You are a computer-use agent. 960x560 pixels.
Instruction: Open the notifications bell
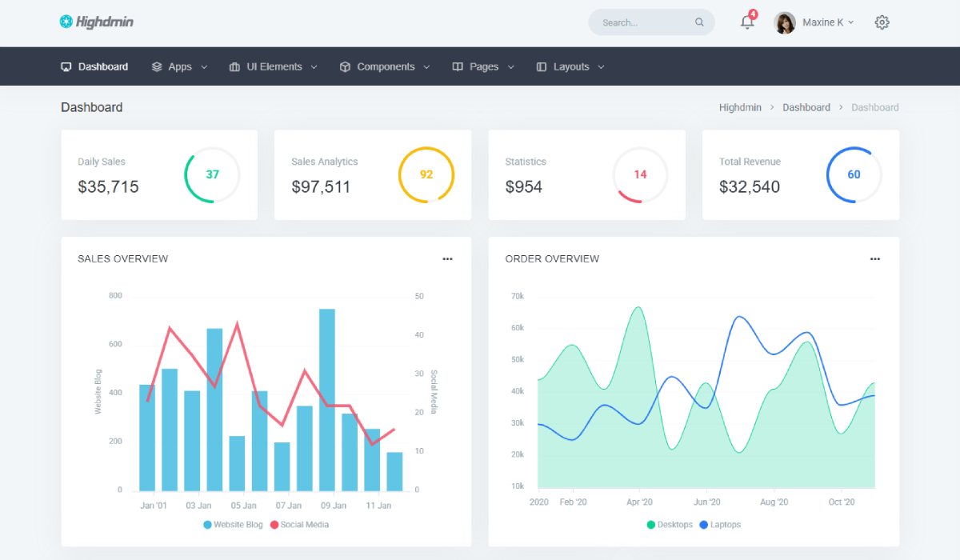click(x=747, y=22)
